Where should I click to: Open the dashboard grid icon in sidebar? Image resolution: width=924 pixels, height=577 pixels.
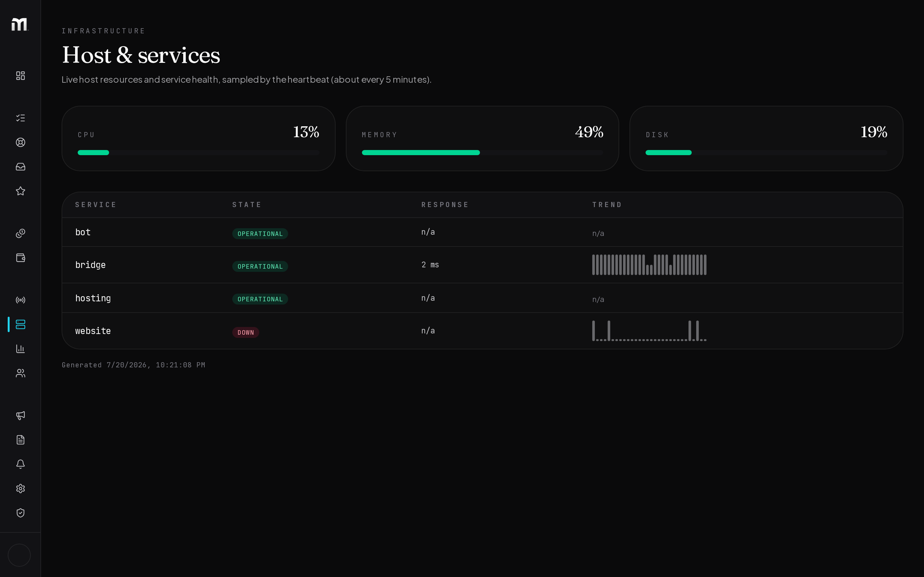(21, 76)
